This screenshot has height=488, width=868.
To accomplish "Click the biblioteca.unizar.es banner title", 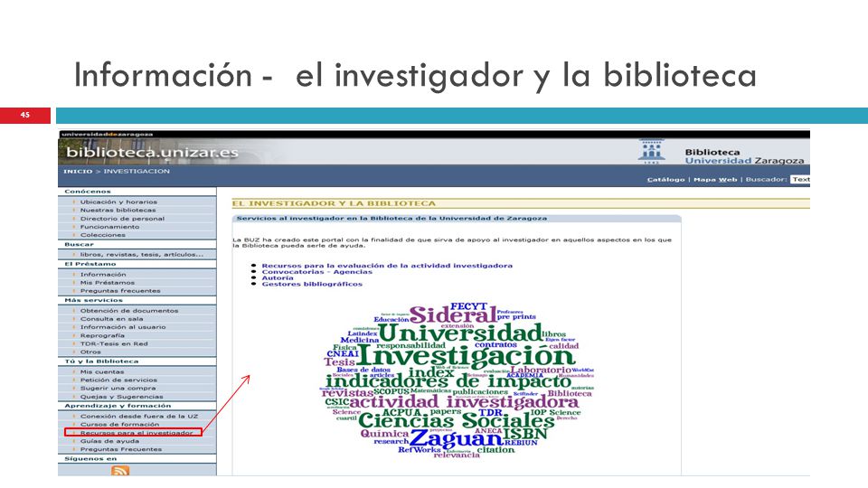I will [152, 152].
